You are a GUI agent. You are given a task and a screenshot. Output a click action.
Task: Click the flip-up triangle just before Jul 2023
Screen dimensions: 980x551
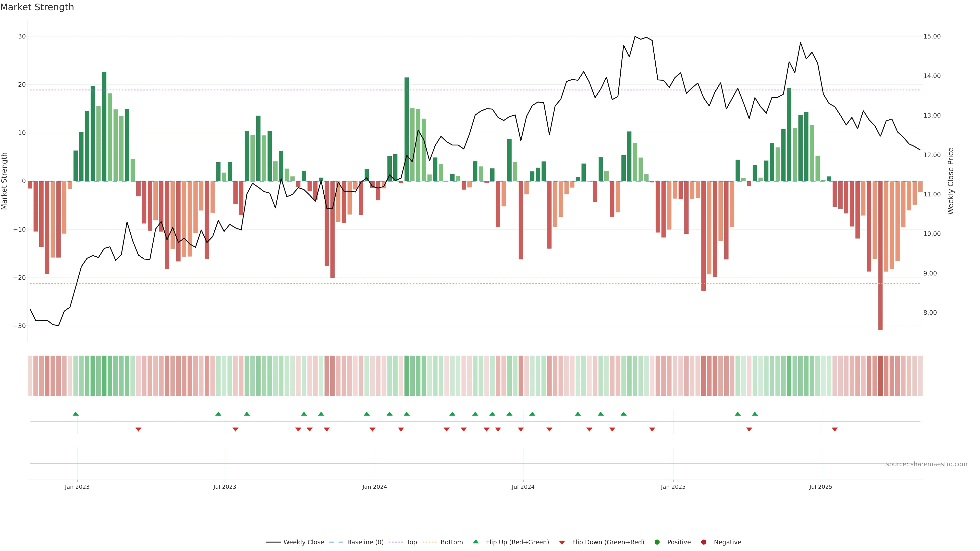[x=218, y=414]
